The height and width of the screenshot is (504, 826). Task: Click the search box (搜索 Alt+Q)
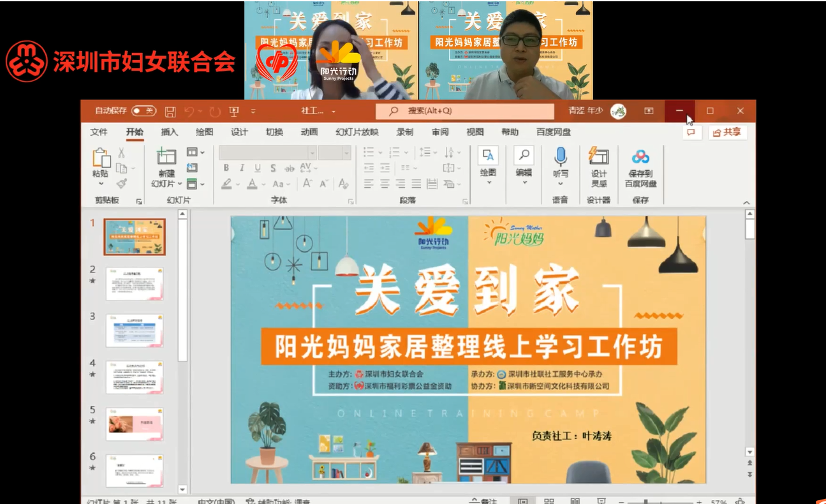(x=464, y=111)
